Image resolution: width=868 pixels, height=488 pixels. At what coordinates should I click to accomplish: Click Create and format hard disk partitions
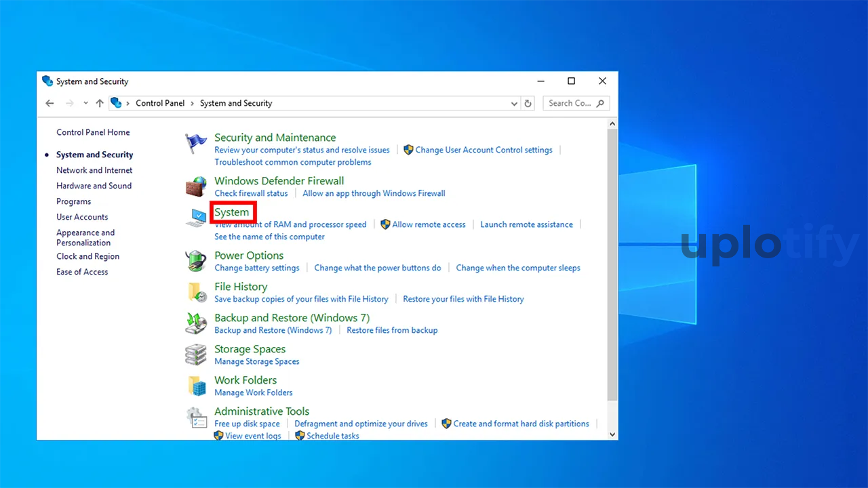(521, 424)
